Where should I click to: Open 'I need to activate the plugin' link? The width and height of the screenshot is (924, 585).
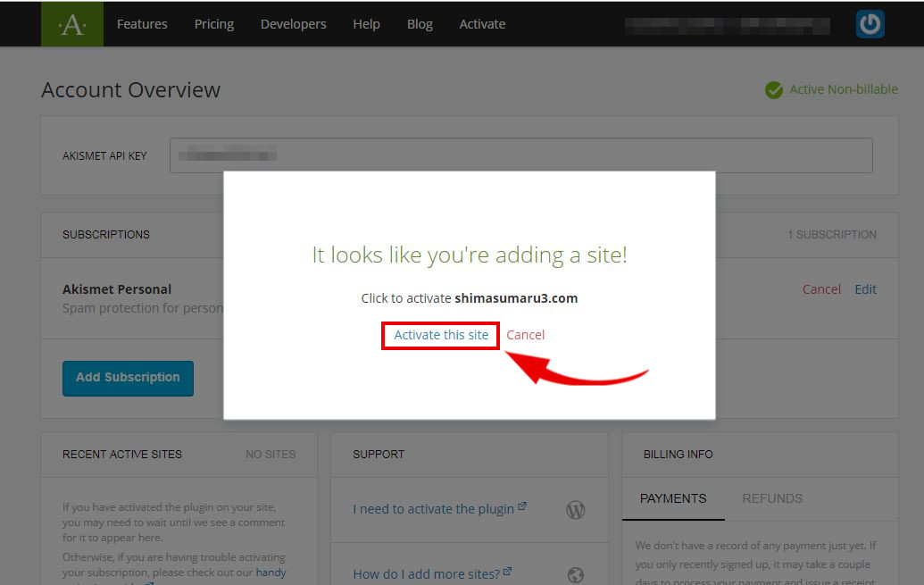pos(439,509)
